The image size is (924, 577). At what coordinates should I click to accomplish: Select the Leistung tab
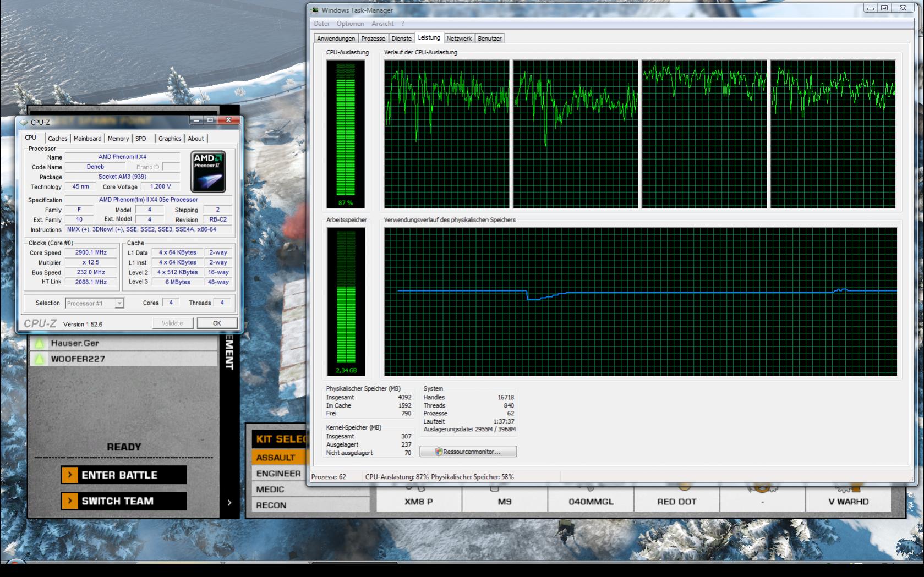click(x=429, y=37)
